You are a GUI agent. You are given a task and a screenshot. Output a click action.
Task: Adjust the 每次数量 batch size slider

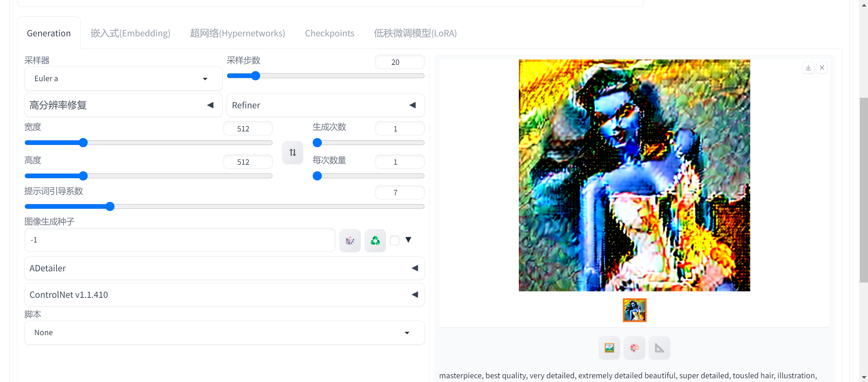pos(368,176)
